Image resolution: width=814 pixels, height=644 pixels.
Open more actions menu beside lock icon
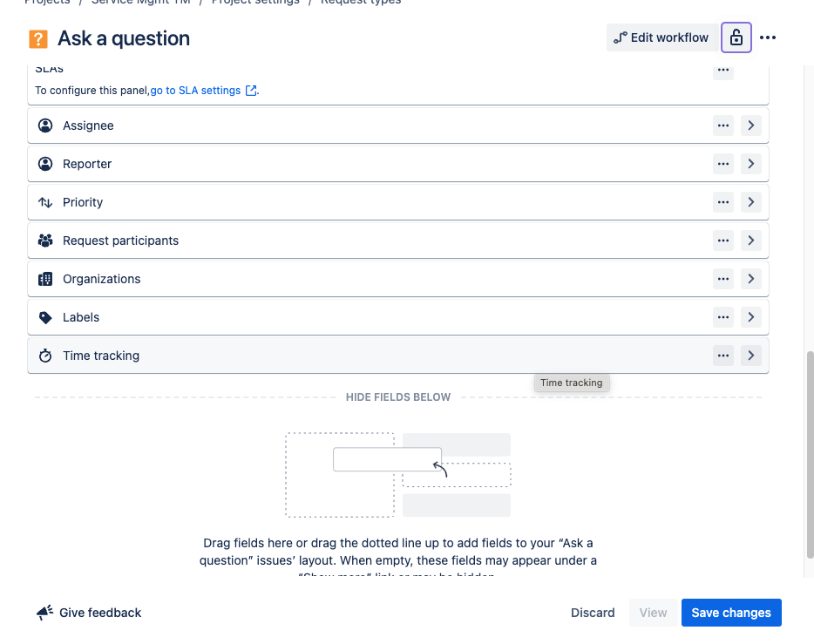[x=768, y=37]
